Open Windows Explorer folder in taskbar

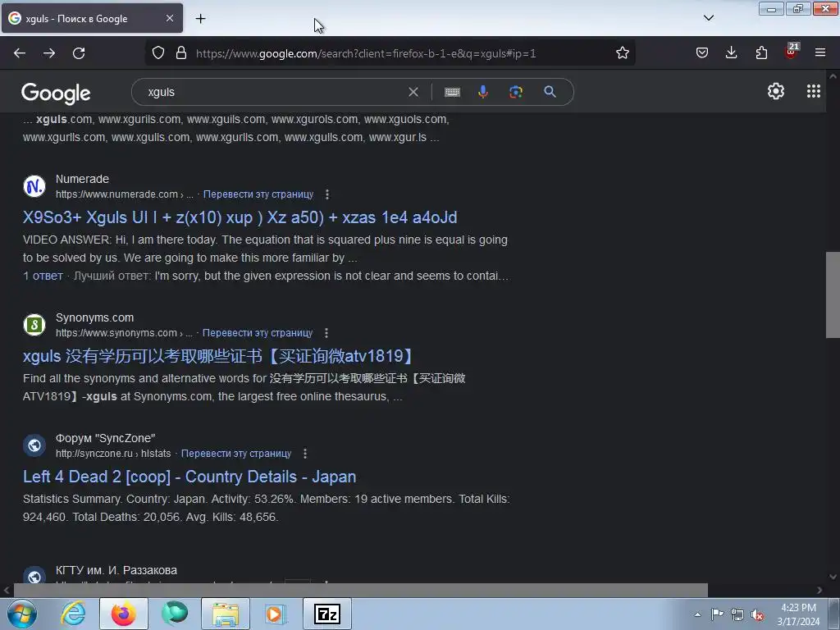pyautogui.click(x=226, y=614)
